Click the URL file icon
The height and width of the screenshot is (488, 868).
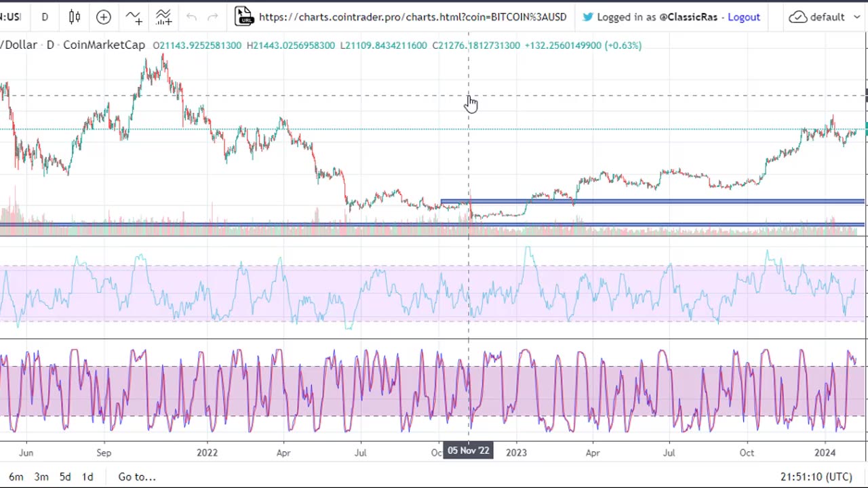point(244,17)
